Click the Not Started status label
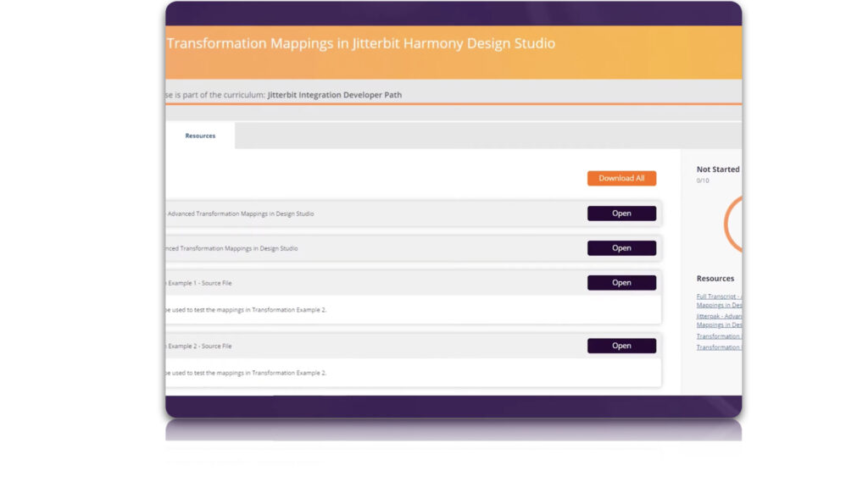Screen dimensions: 868x488 click(x=717, y=169)
